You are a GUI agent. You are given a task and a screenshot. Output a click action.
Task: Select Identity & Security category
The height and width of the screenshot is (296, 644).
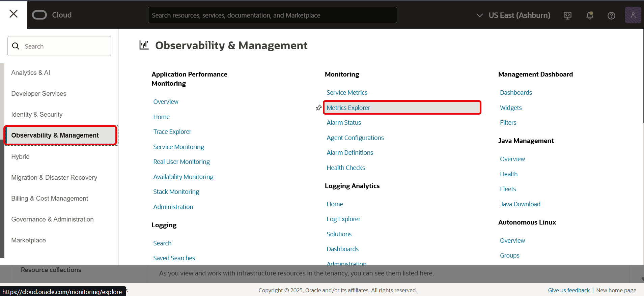(37, 115)
